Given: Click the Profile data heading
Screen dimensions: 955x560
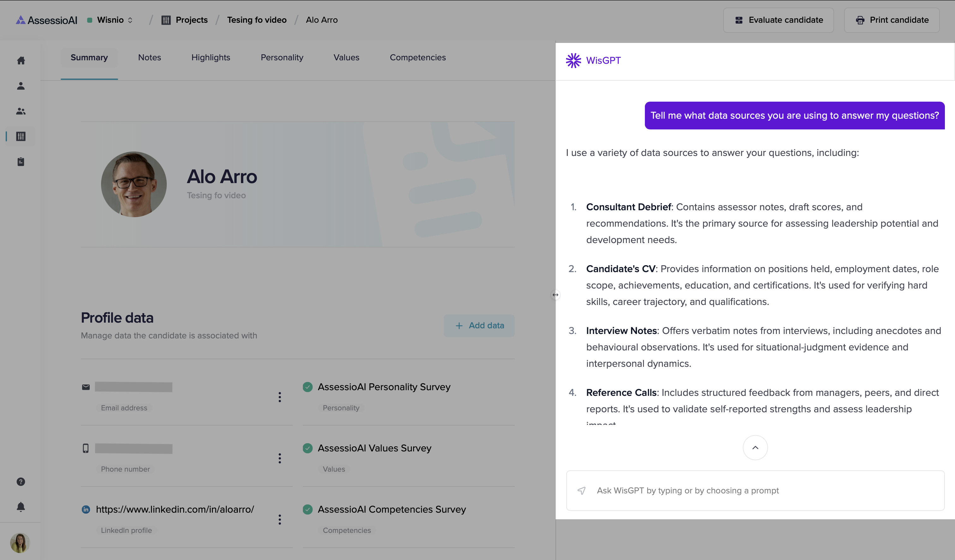Looking at the screenshot, I should pos(117,318).
